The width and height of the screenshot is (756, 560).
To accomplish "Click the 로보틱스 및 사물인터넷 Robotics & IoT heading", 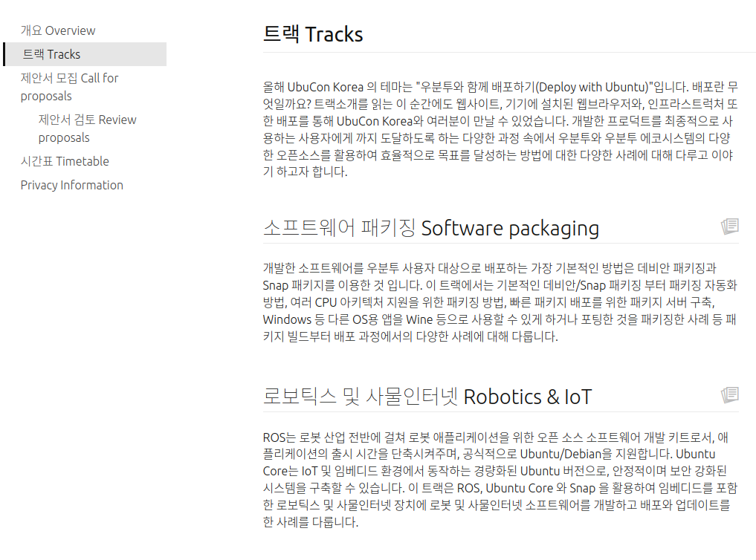I will (427, 396).
